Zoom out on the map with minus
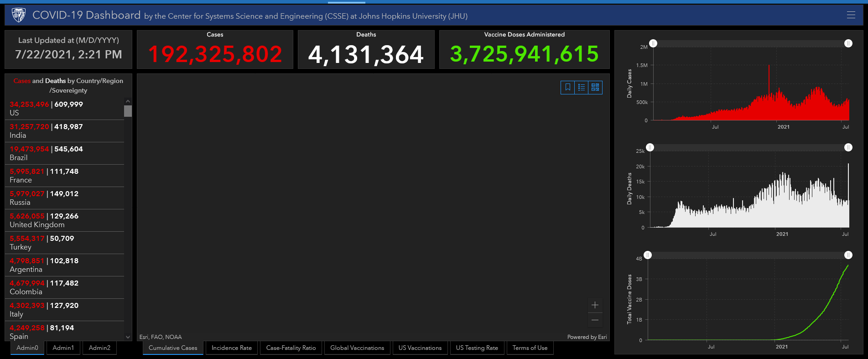Image resolution: width=868 pixels, height=359 pixels. click(x=595, y=320)
